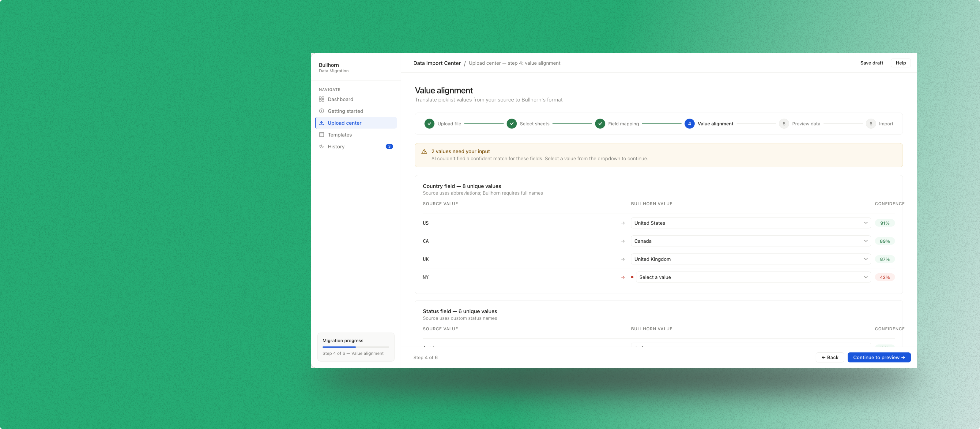Click the source value NY
Screen dimensions: 980x429
426,278
